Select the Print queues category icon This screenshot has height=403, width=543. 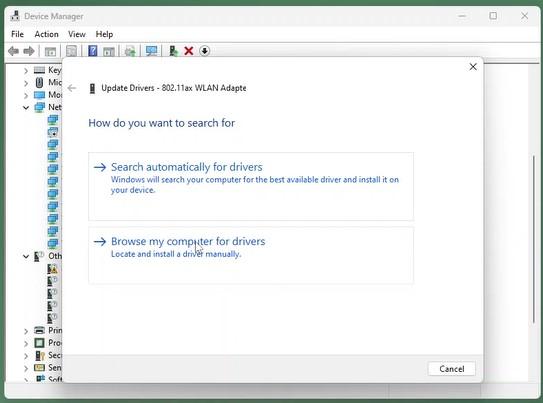tap(39, 330)
